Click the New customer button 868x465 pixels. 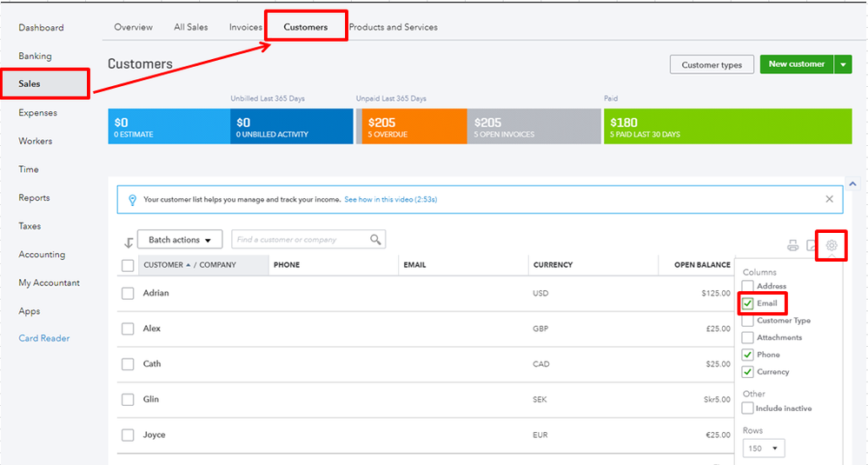pyautogui.click(x=797, y=64)
